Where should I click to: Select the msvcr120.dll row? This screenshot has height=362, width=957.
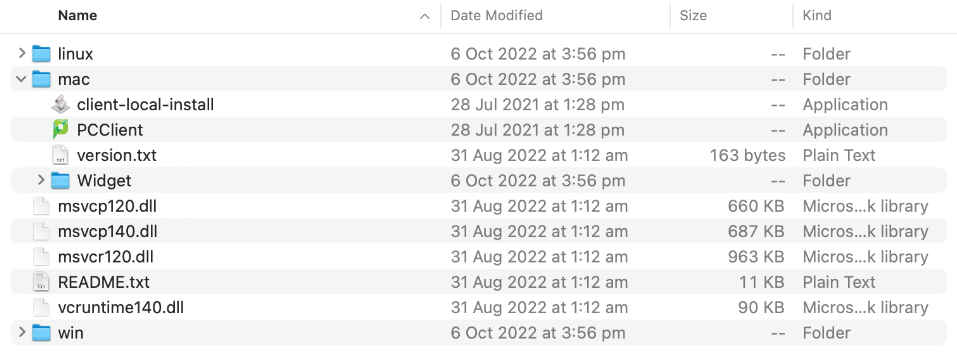tap(478, 256)
